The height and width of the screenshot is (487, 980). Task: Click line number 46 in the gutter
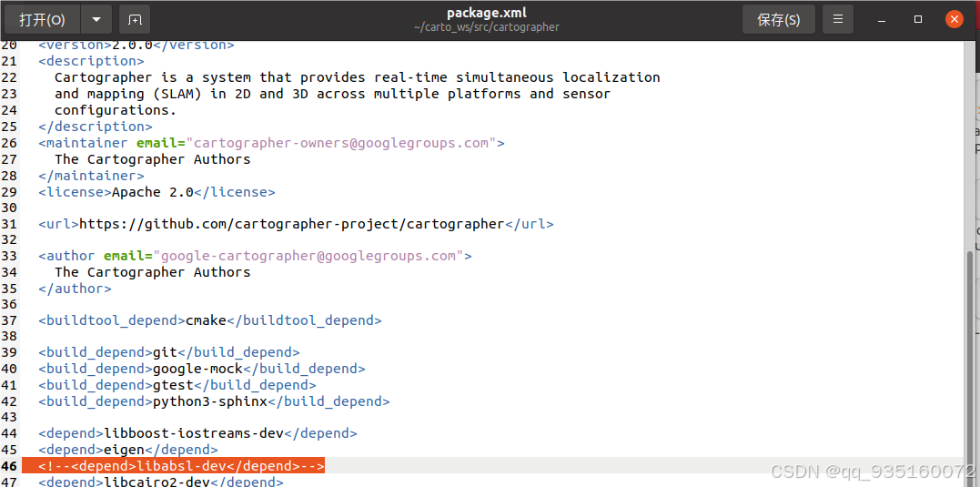9,466
